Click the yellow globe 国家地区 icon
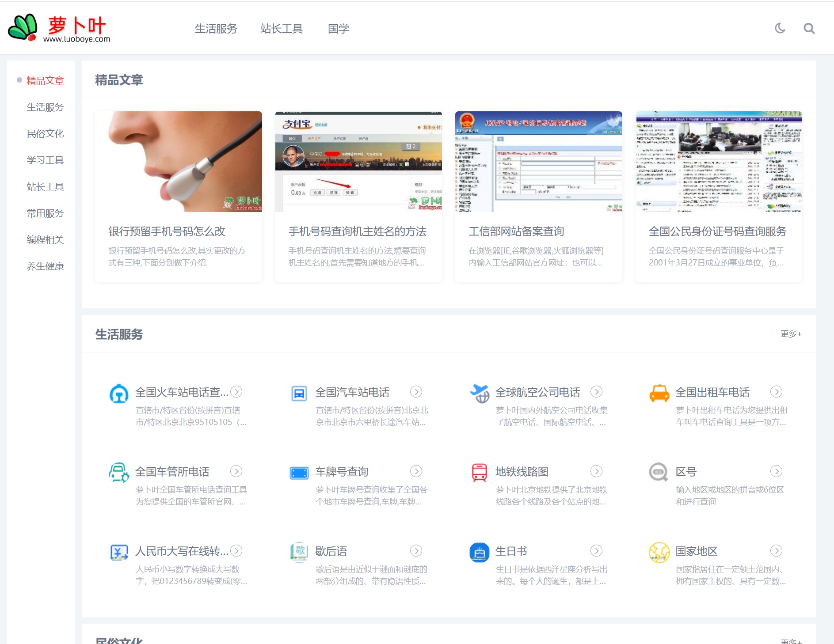The image size is (834, 644). click(659, 552)
